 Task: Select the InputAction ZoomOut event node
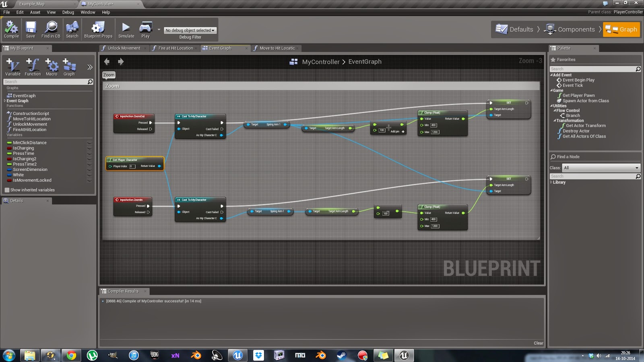(x=134, y=123)
